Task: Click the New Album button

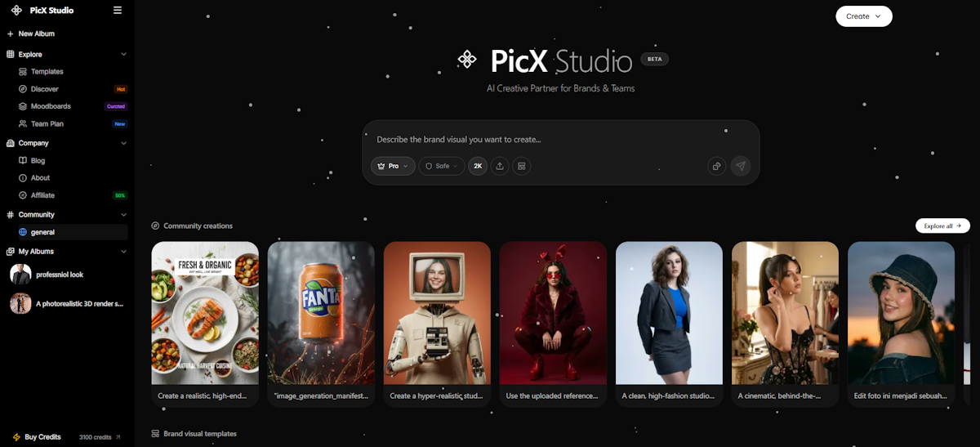Action: 31,34
